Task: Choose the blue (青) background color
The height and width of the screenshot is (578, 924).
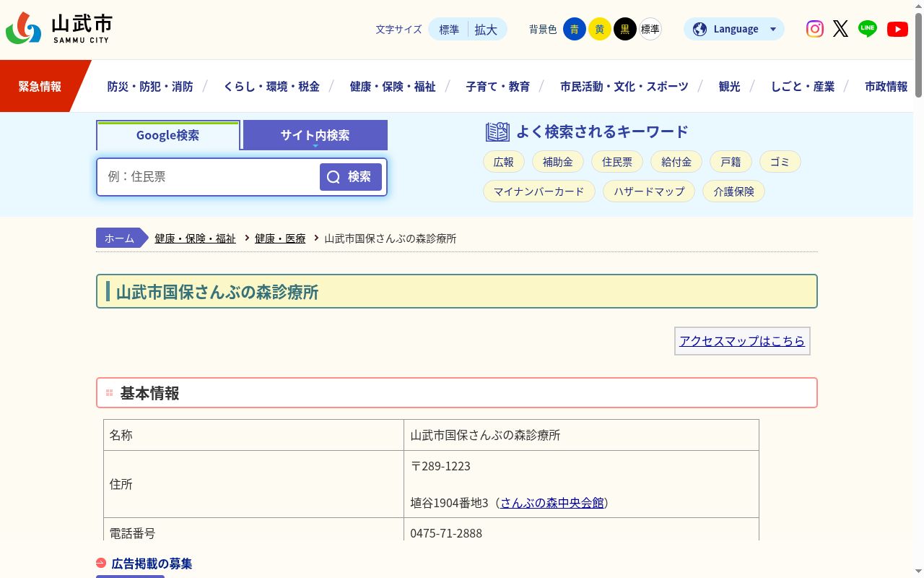Action: [575, 29]
